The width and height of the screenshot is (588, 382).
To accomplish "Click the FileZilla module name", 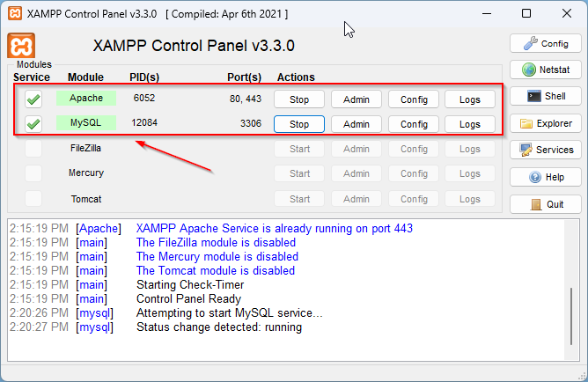I will point(86,148).
